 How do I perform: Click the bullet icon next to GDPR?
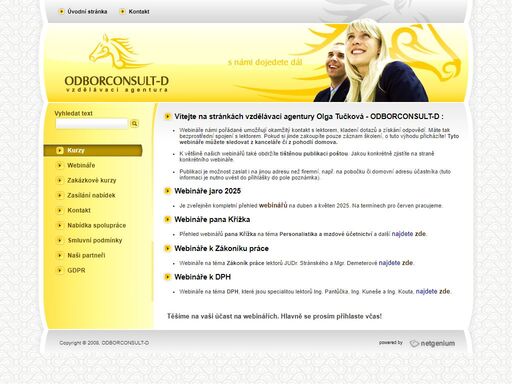point(60,270)
